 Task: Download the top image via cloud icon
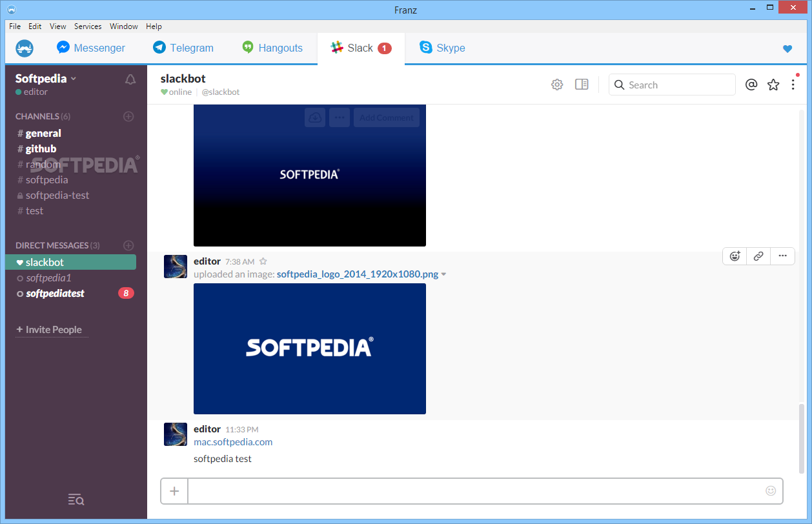[x=315, y=117]
